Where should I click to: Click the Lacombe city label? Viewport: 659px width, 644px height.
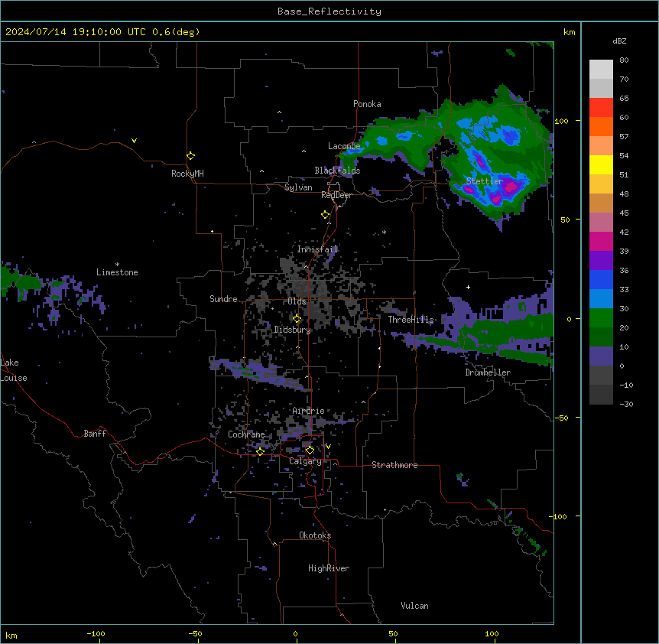point(344,146)
